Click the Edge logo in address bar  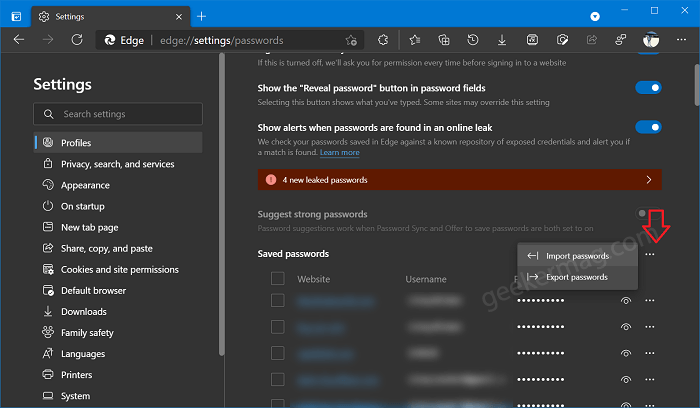coord(110,40)
